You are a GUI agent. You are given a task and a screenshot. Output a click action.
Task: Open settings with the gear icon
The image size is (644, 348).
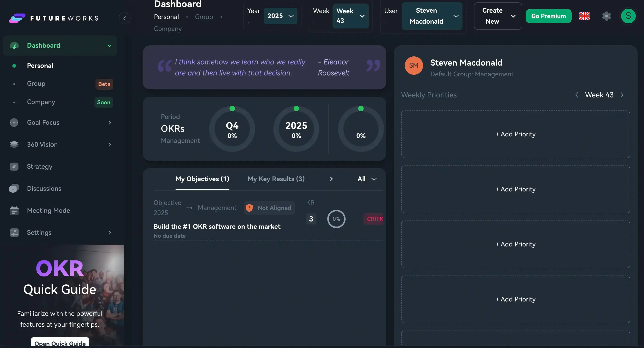[606, 16]
